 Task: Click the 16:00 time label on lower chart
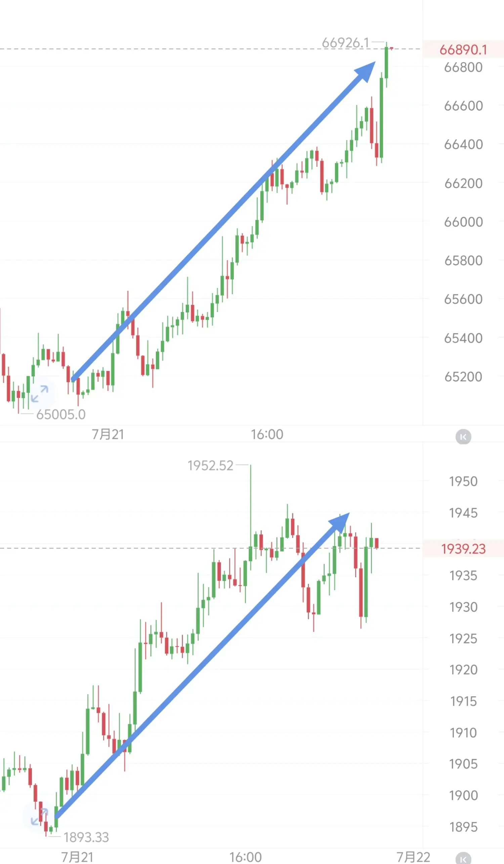coord(245,857)
